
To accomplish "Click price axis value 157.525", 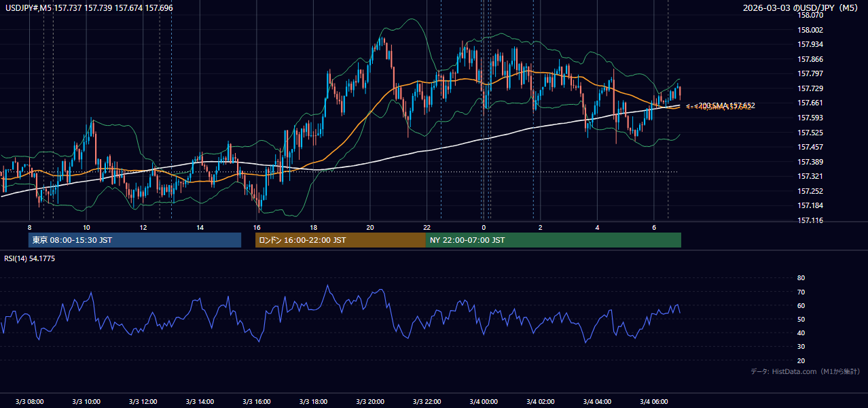I will 810,133.
